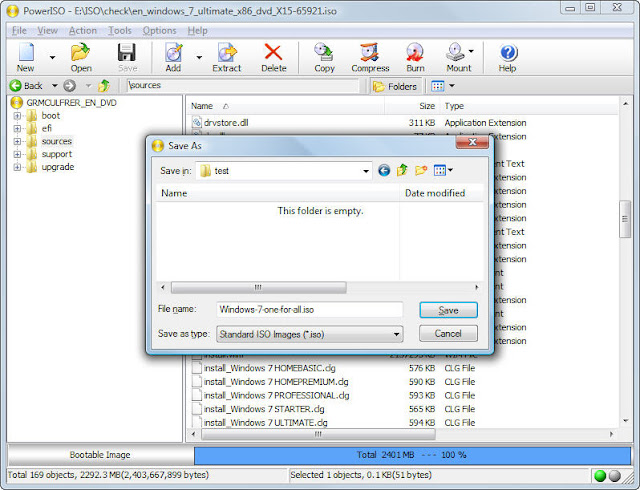
Task: Open the Action menu
Action: (83, 31)
